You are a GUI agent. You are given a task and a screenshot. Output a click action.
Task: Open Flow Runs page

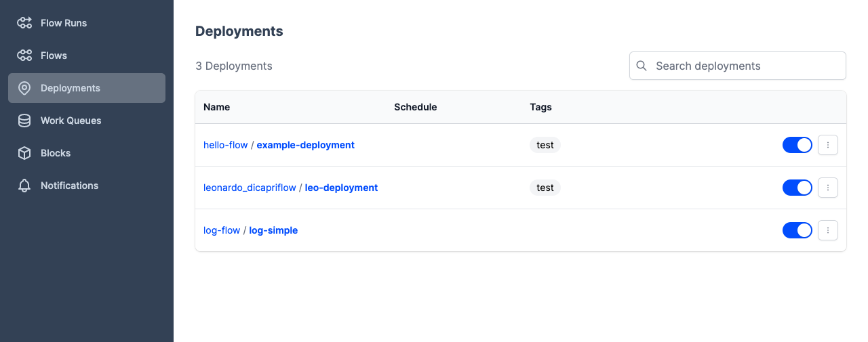click(87, 23)
